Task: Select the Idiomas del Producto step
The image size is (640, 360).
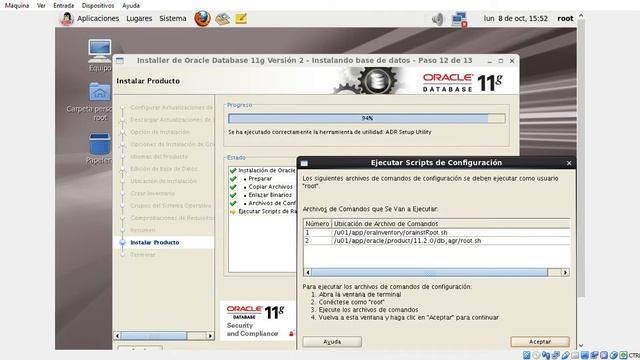Action: pos(159,157)
